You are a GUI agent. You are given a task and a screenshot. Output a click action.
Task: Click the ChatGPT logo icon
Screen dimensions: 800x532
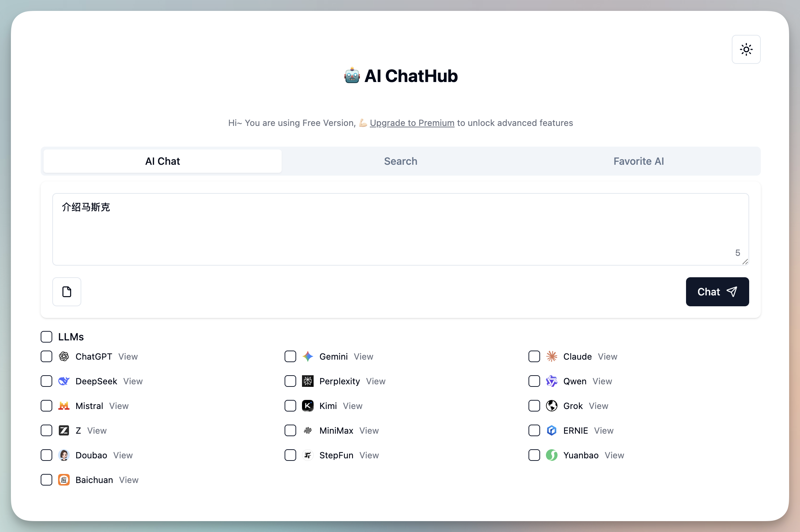tap(64, 356)
